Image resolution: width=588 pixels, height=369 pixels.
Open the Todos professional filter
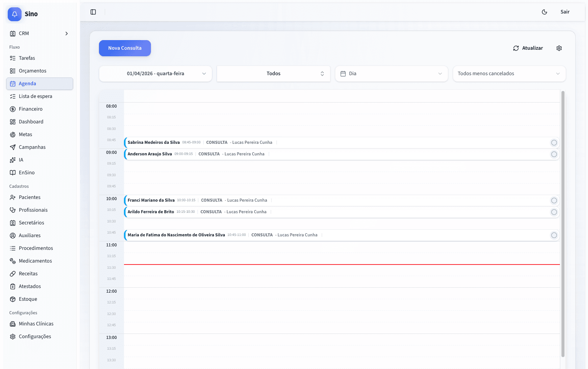[274, 74]
